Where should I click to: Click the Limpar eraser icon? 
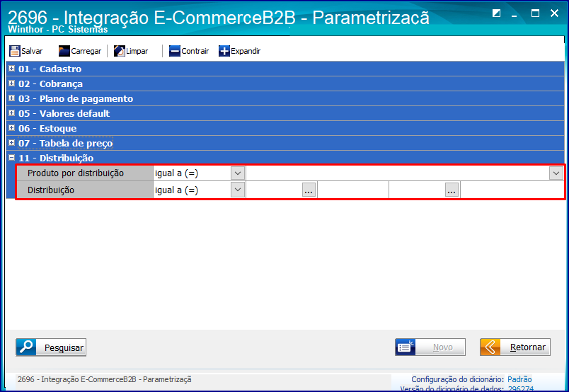pos(120,51)
